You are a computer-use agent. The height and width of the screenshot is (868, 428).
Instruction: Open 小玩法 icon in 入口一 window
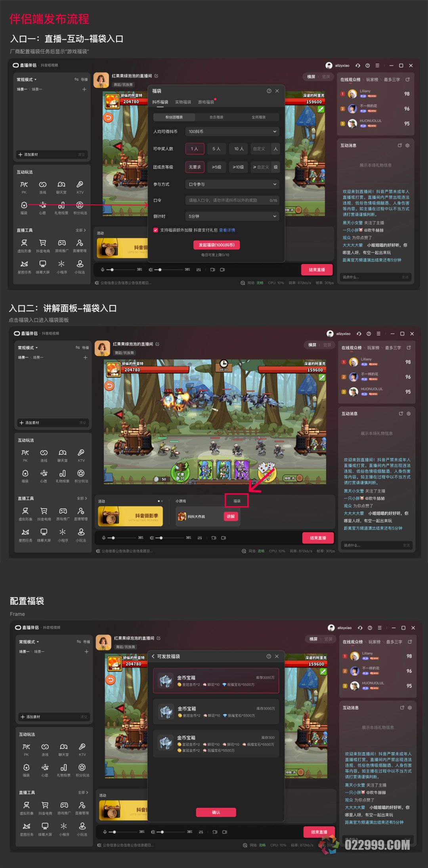(80, 264)
